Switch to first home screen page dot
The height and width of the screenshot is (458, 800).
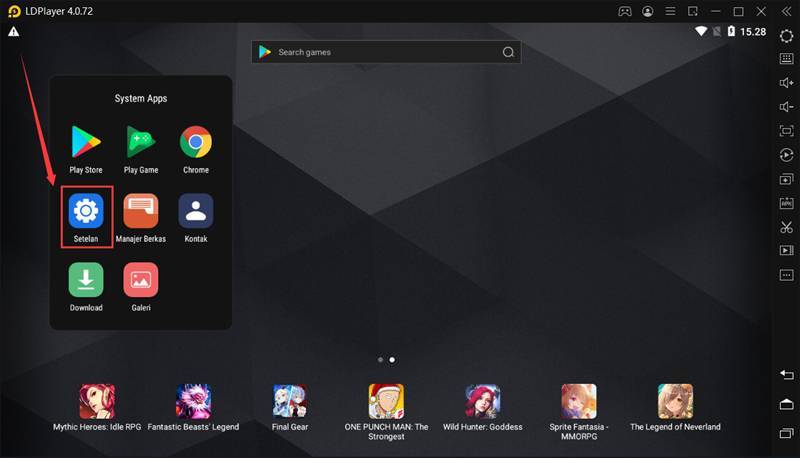pyautogui.click(x=380, y=359)
